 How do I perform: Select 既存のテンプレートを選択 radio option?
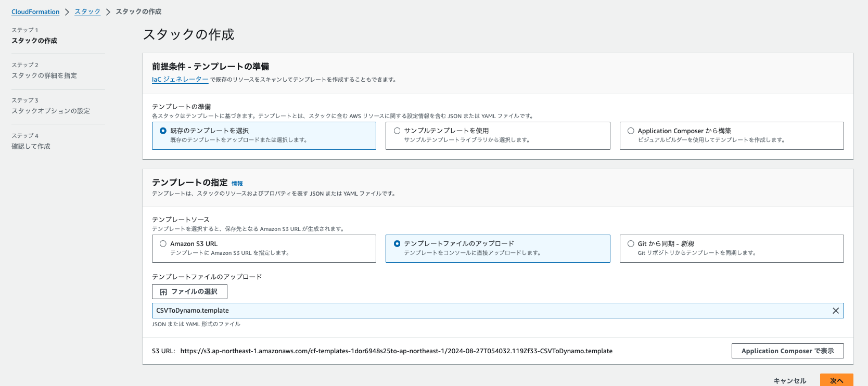[x=163, y=131]
